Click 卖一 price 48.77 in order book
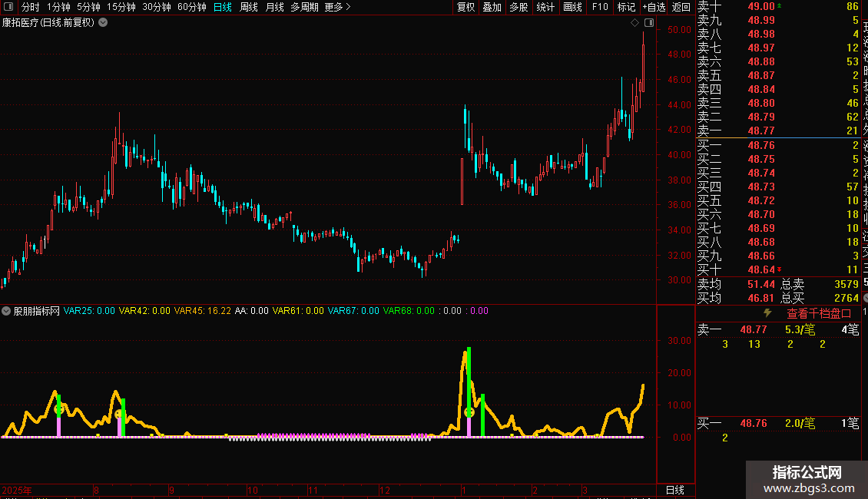 tap(761, 131)
